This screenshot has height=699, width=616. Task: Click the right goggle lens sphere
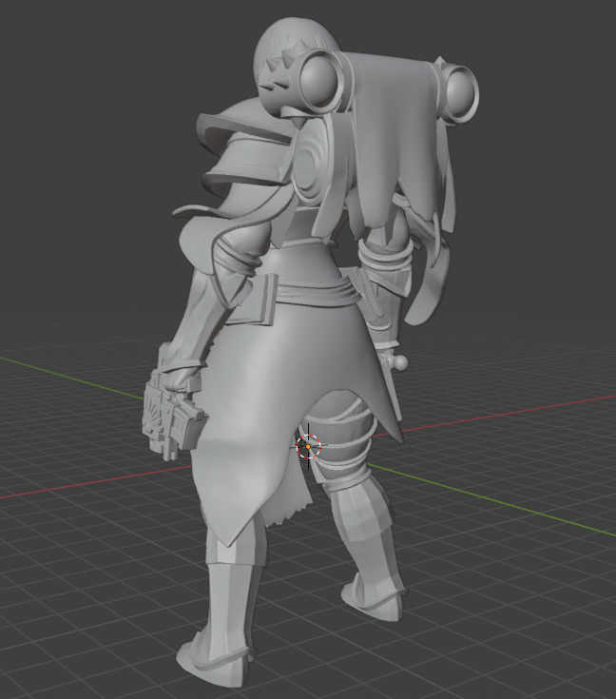[x=460, y=93]
